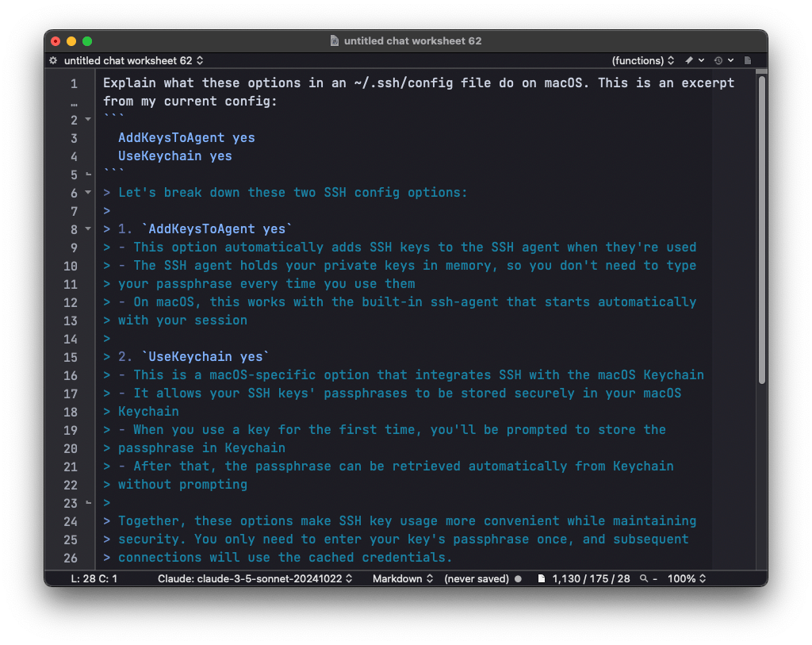Click the document icon in the title bar
This screenshot has height=645, width=812.
pyautogui.click(x=335, y=41)
